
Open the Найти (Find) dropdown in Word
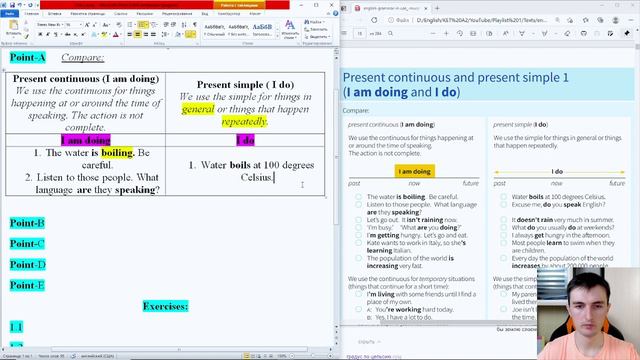pos(314,22)
